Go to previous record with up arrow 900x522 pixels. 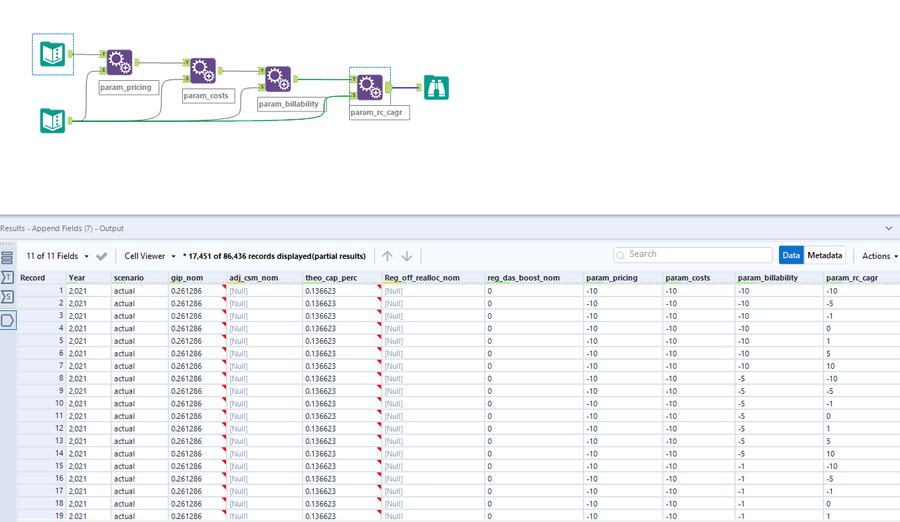[387, 256]
